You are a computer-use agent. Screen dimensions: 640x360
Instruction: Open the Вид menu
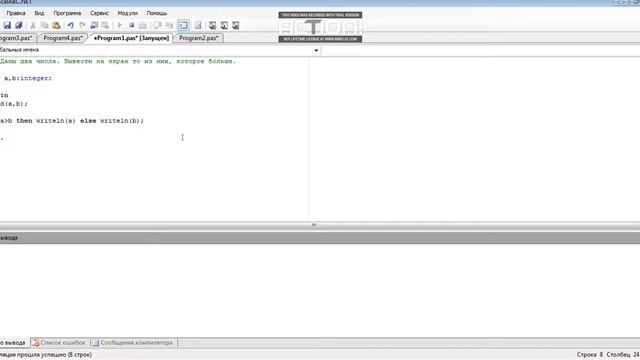click(x=39, y=13)
